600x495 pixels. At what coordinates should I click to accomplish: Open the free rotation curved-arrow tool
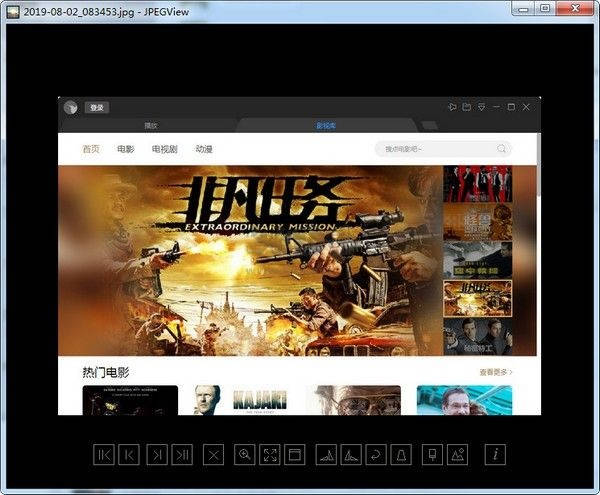tap(374, 454)
